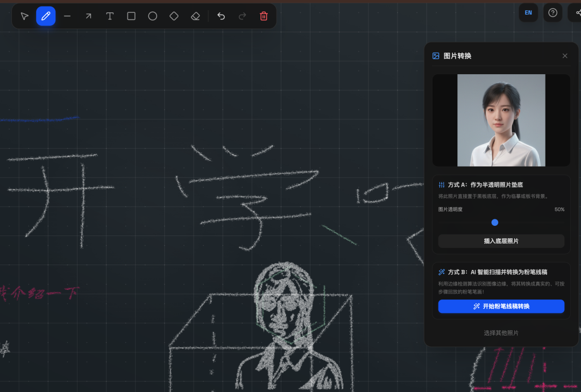Pick the rectangle shape tool
Screen dimensions: 581x392
[131, 16]
